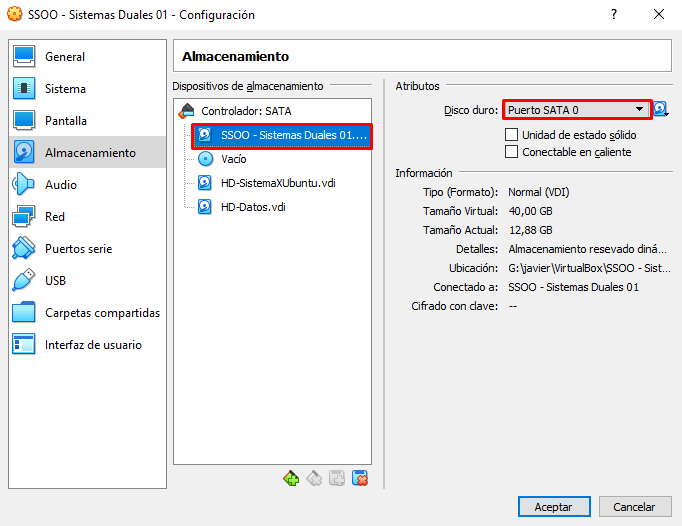Screen dimensions: 682x526
Task: Click the choose virtual disk icon
Action: [x=661, y=110]
